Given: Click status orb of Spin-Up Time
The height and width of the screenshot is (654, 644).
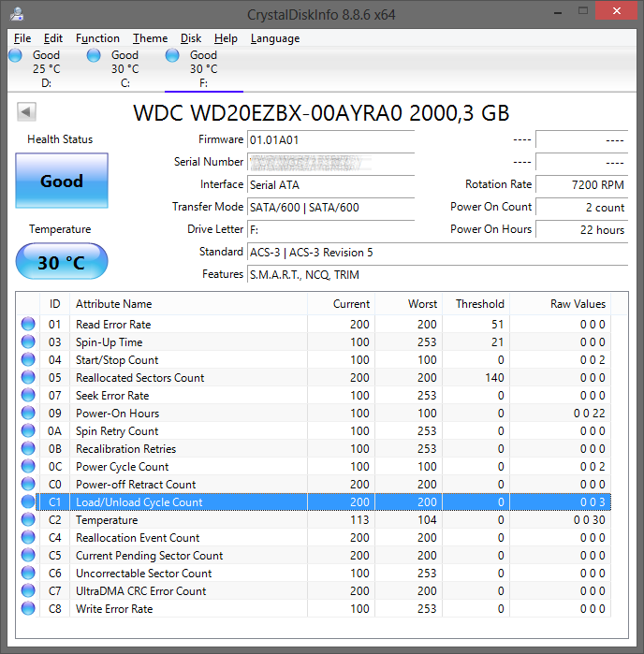Looking at the screenshot, I should click(x=28, y=342).
